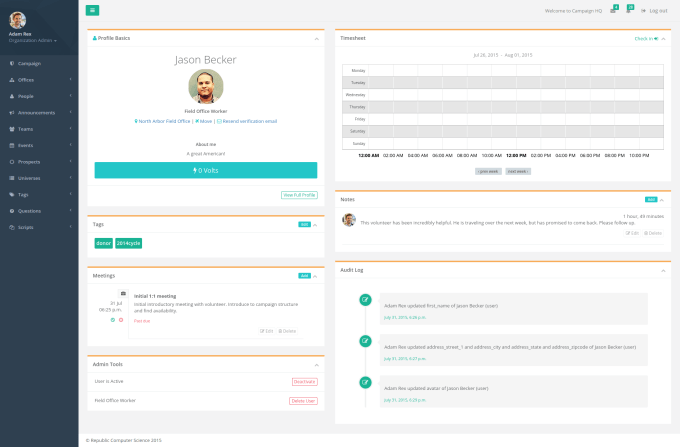Collapse the Notes panel
The height and width of the screenshot is (447, 680).
(x=662, y=200)
